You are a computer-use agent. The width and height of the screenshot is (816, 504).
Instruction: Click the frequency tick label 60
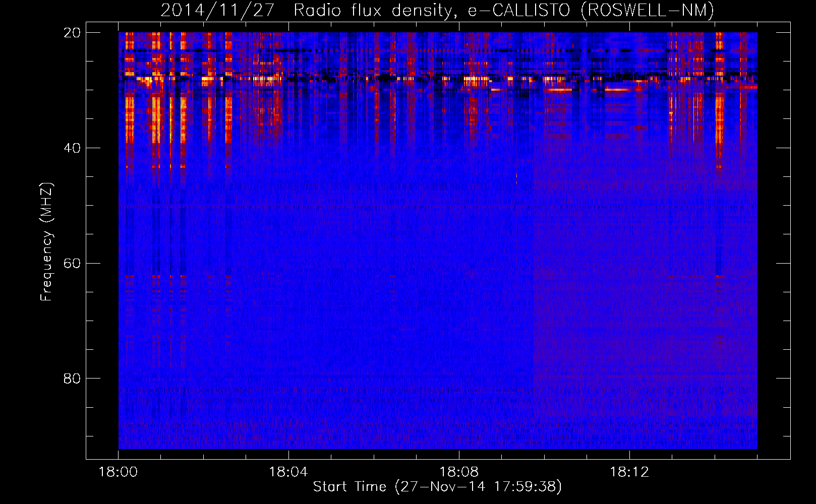click(72, 264)
